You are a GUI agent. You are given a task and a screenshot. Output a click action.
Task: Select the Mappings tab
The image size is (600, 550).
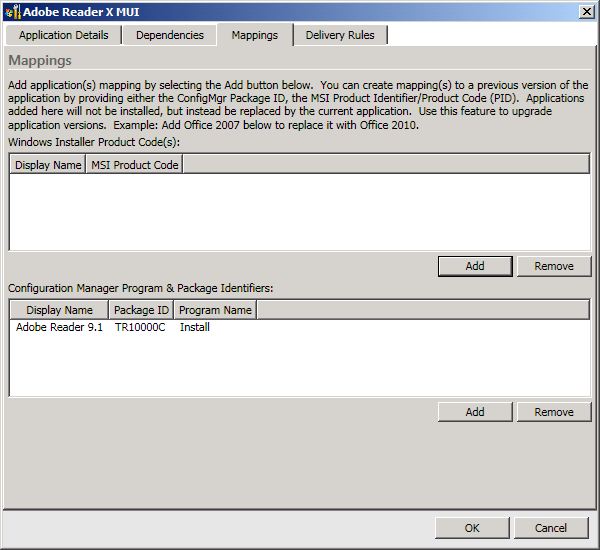255,35
